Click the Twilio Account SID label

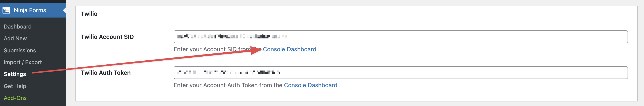click(x=107, y=37)
